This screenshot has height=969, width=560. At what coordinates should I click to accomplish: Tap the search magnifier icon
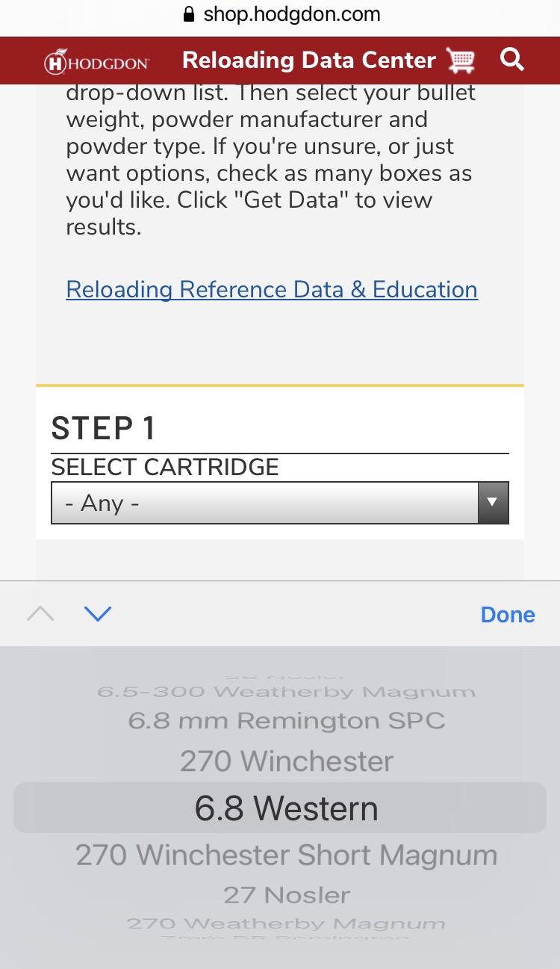pos(512,59)
